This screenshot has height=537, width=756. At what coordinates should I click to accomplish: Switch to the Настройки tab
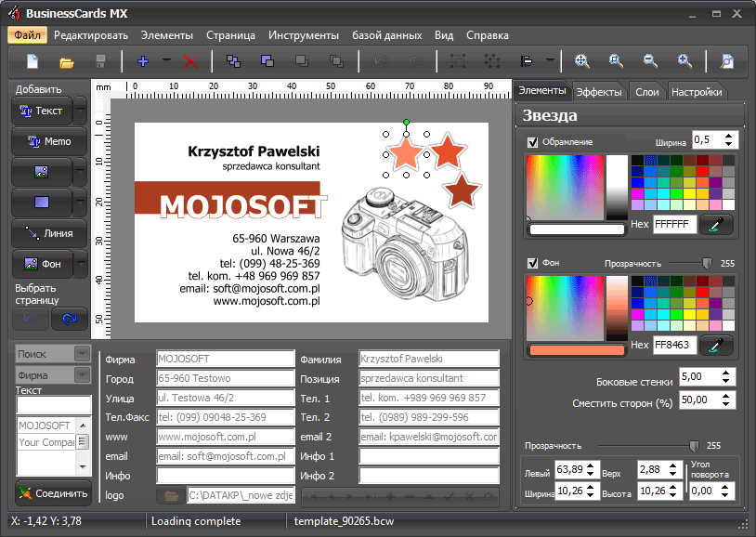pos(697,92)
